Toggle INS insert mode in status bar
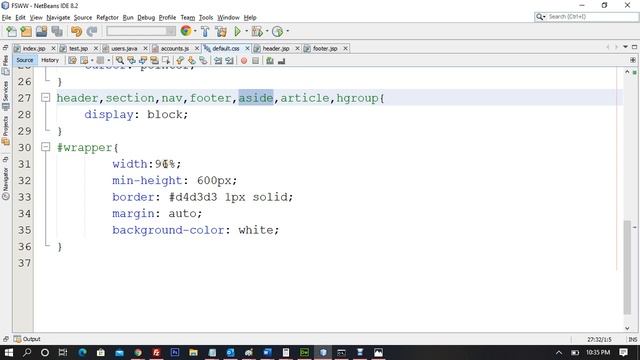 tap(633, 339)
